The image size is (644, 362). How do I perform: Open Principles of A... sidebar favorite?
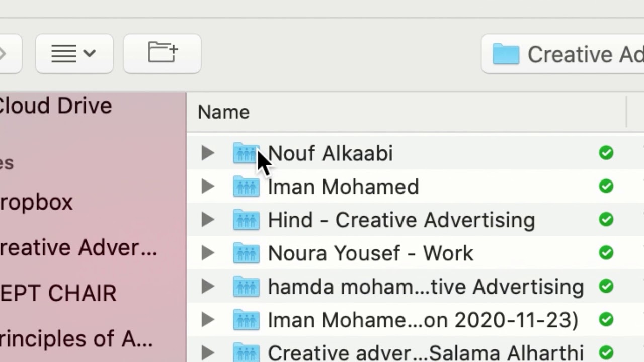tap(76, 339)
